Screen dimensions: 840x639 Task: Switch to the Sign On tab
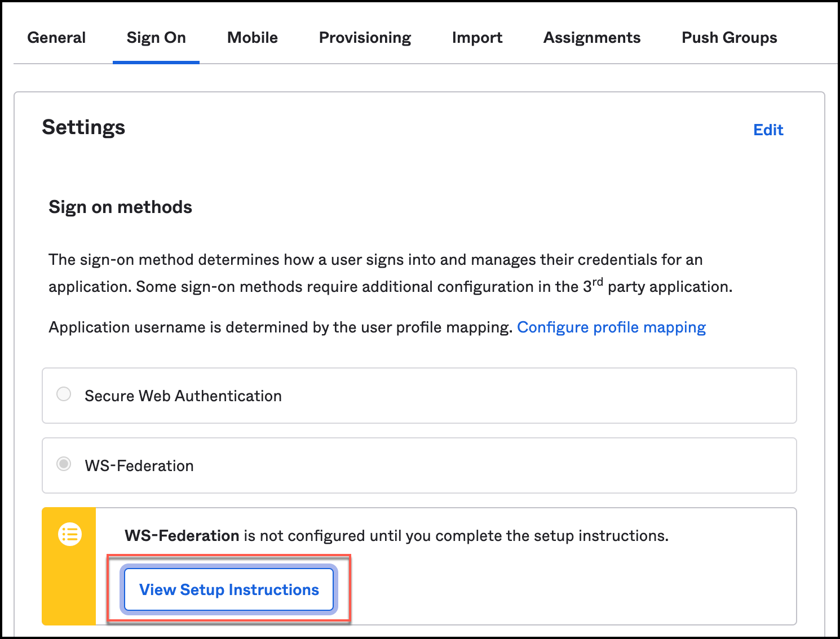(156, 38)
